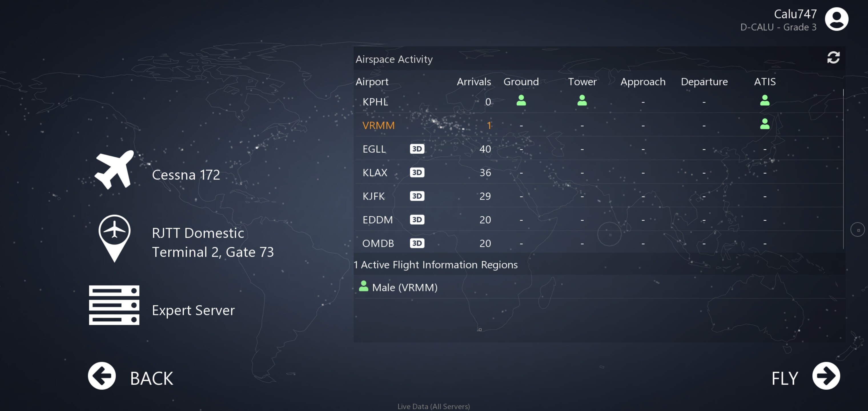Screen dimensions: 868x411
Task: Click KPHL Tower controller icon
Action: coord(582,100)
